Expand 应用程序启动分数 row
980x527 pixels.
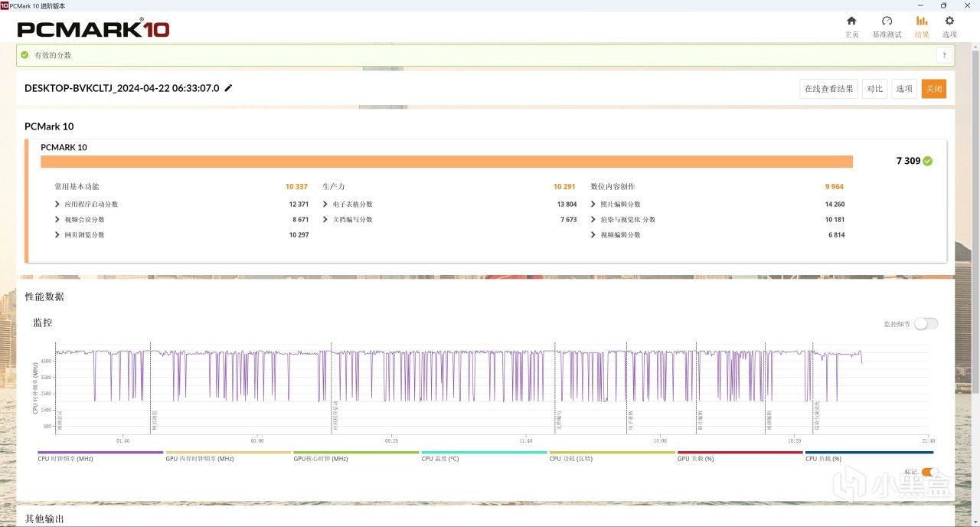click(x=57, y=205)
